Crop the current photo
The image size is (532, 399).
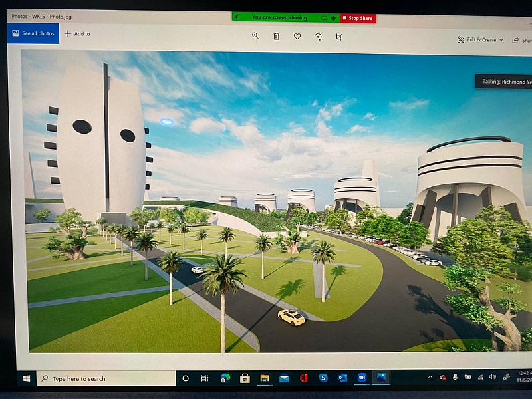(339, 38)
